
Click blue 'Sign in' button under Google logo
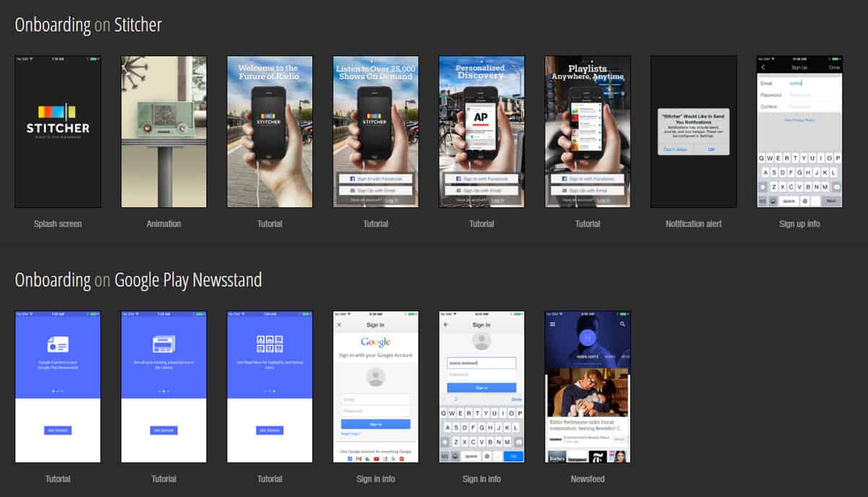point(375,424)
